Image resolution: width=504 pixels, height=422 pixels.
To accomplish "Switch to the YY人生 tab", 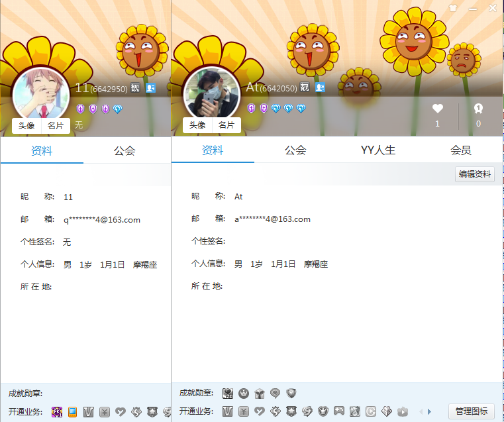I will 378,150.
